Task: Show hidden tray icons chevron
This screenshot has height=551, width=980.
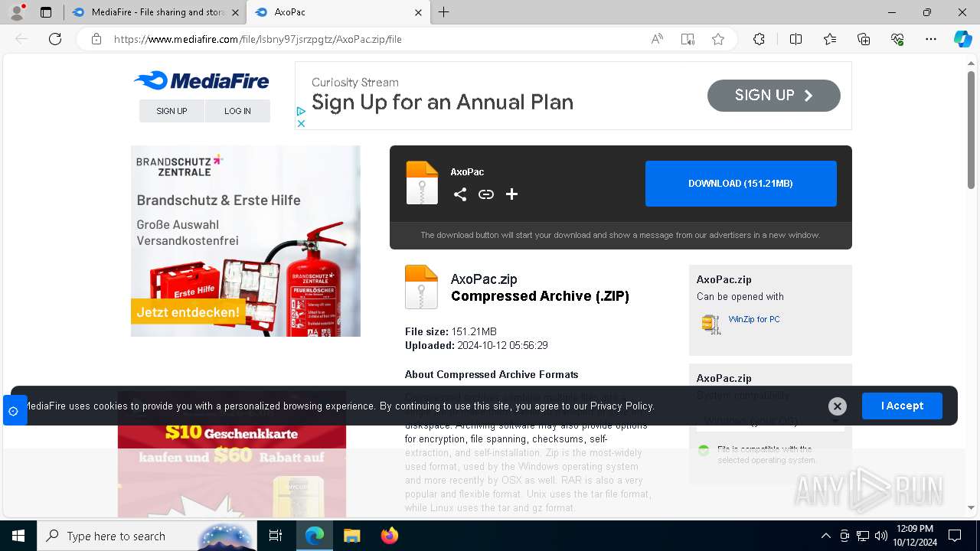Action: [825, 536]
